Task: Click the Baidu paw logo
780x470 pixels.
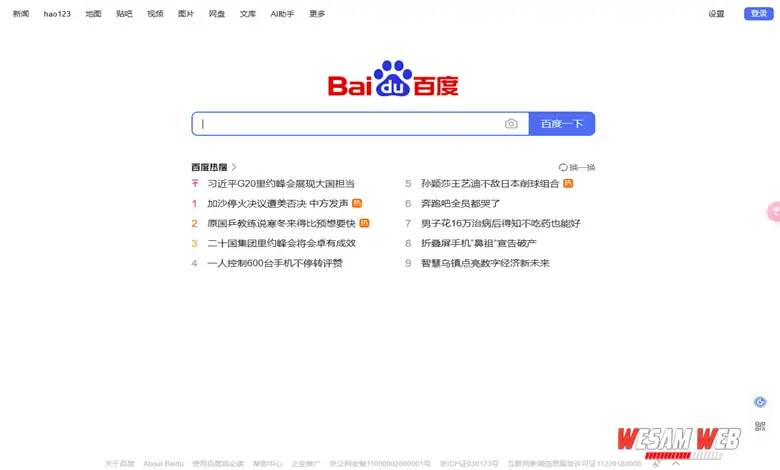Action: 393,79
